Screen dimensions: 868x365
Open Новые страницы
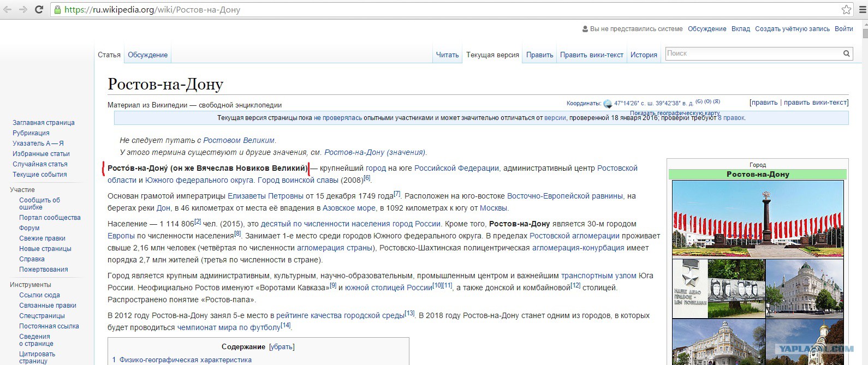click(45, 249)
